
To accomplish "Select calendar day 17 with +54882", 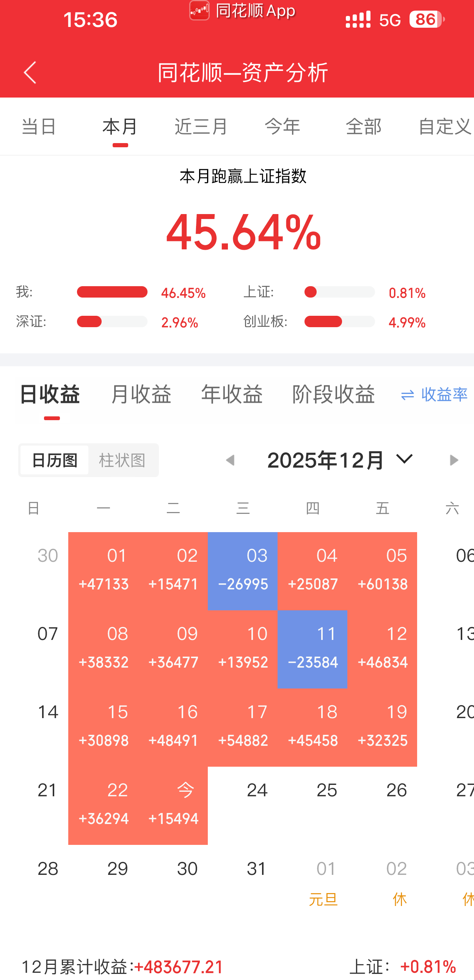I will coord(243,727).
